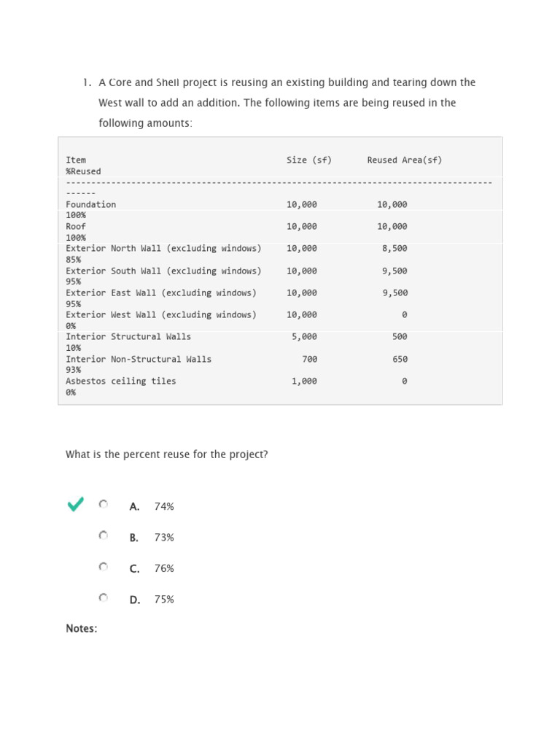The height and width of the screenshot is (747, 560).
Task: Choose radio button for answer C 76%
Action: [x=104, y=566]
